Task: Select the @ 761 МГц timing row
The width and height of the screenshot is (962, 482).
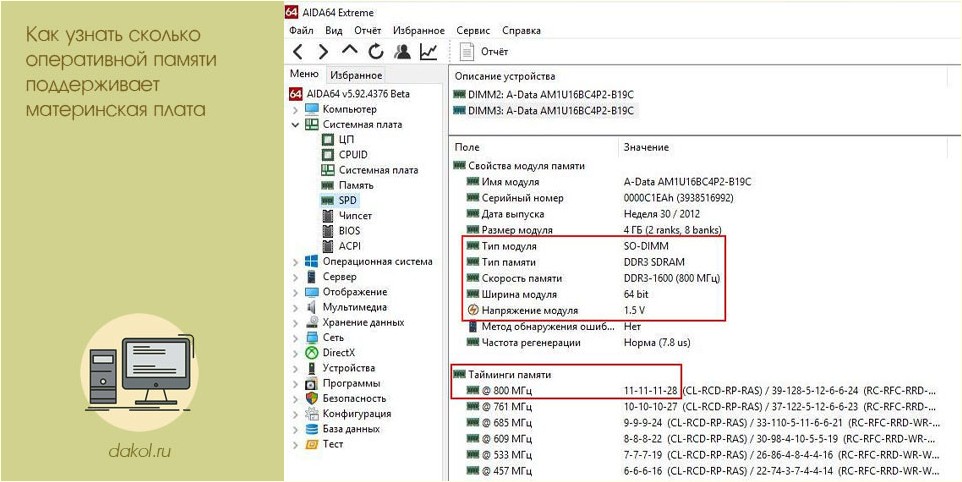Action: 701,407
